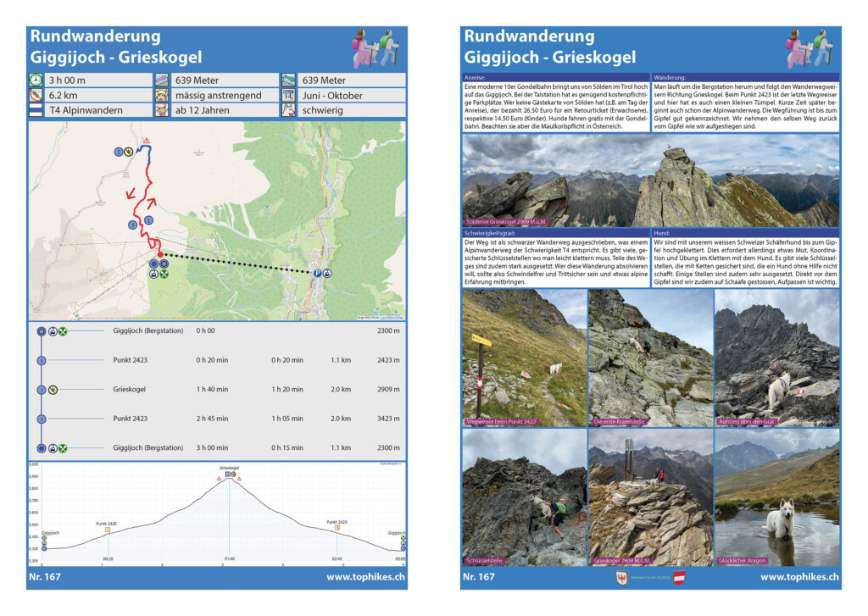Screen dimensions: 868x616
Task: Select the waypoint 1 marker on the map route
Action: tap(149, 221)
